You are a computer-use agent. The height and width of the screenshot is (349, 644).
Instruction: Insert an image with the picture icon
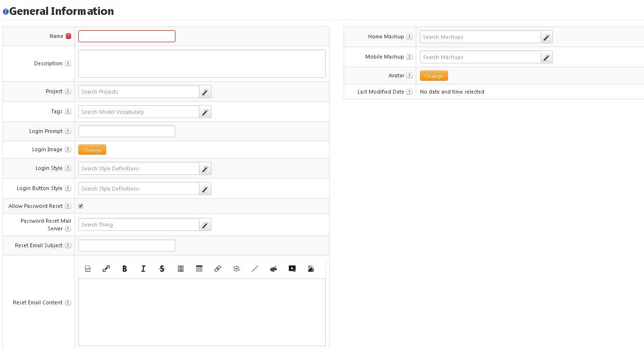[x=311, y=269]
